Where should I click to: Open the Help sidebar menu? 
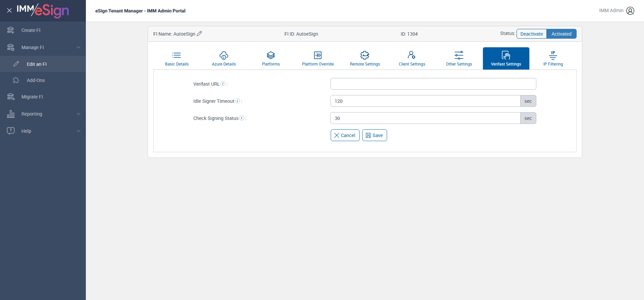[x=43, y=131]
